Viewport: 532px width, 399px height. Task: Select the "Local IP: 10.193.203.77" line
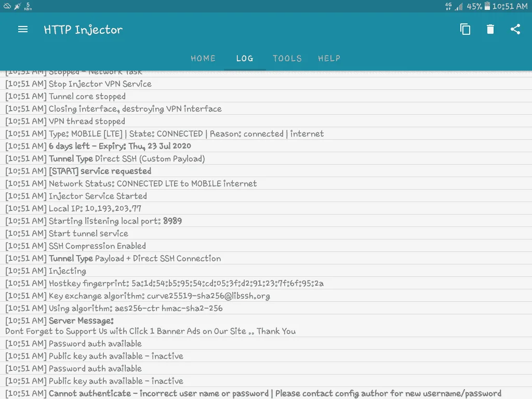pyautogui.click(x=266, y=209)
